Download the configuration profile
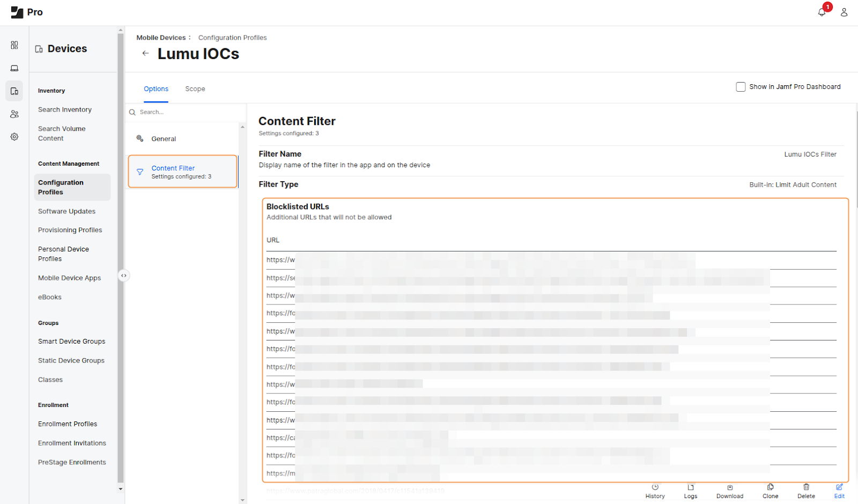This screenshot has height=504, width=858. tap(729, 491)
